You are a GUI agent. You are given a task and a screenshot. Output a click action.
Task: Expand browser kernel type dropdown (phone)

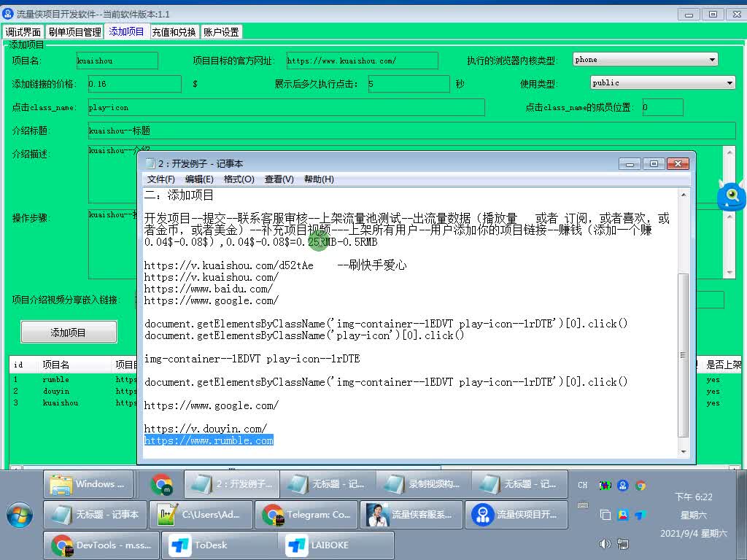pyautogui.click(x=645, y=60)
